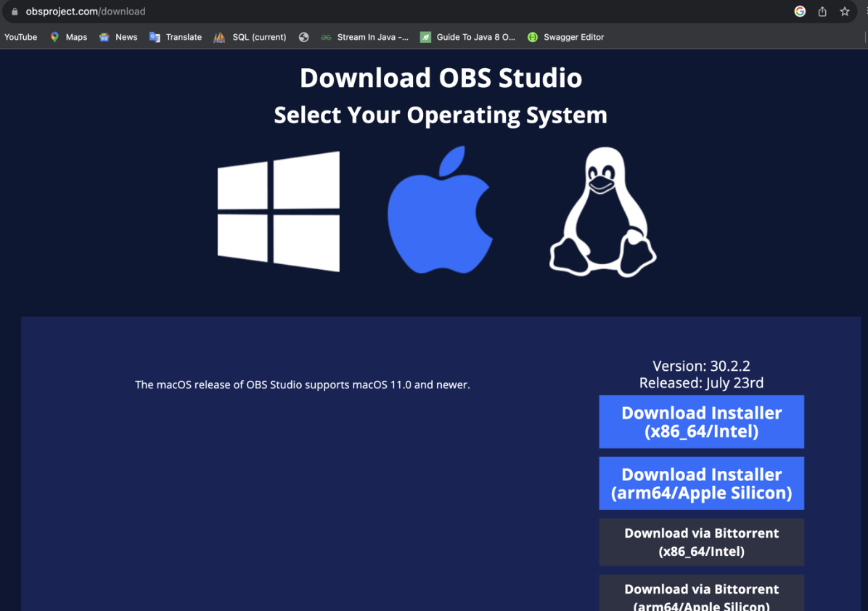Image resolution: width=868 pixels, height=611 pixels.
Task: Click the Released: July 23rd text
Action: tap(701, 383)
